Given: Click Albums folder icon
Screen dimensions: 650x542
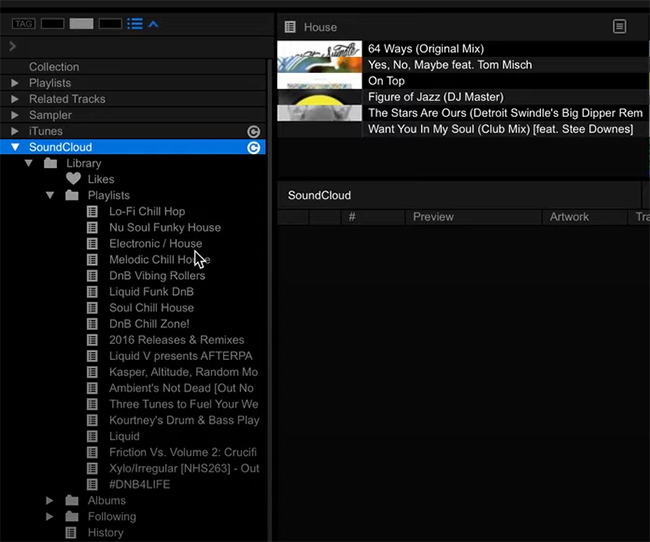Looking at the screenshot, I should [72, 500].
